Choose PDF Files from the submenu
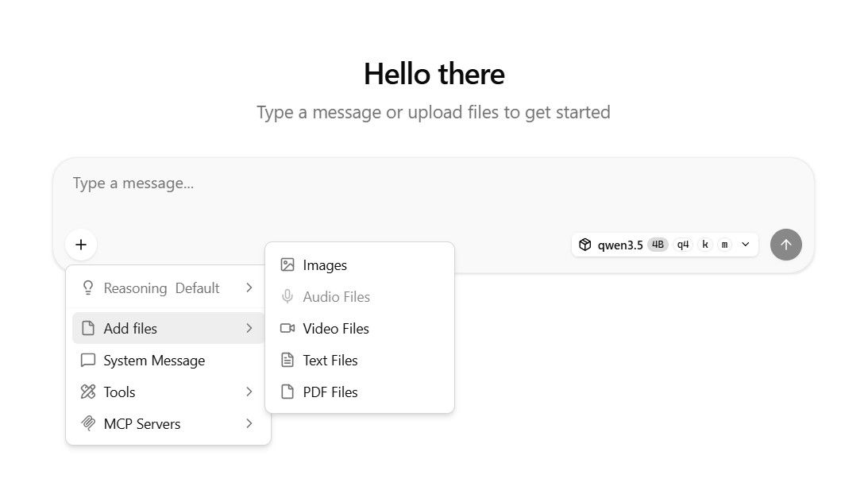 pyautogui.click(x=360, y=392)
